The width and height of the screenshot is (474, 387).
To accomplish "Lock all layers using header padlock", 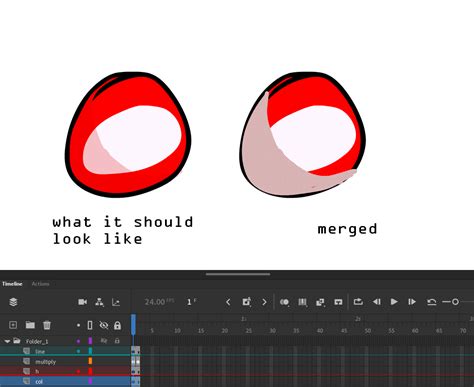I will 117,325.
